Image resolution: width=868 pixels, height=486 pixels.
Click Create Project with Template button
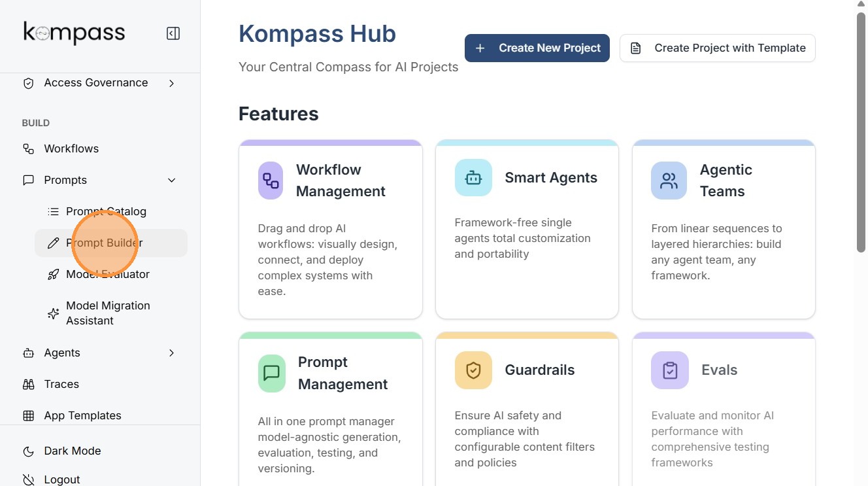click(x=717, y=48)
